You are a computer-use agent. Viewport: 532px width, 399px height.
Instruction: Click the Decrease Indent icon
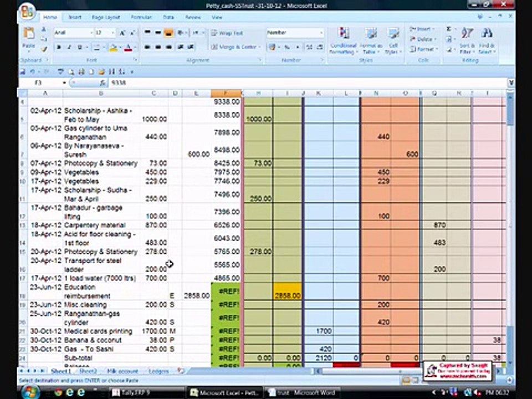[x=181, y=47]
